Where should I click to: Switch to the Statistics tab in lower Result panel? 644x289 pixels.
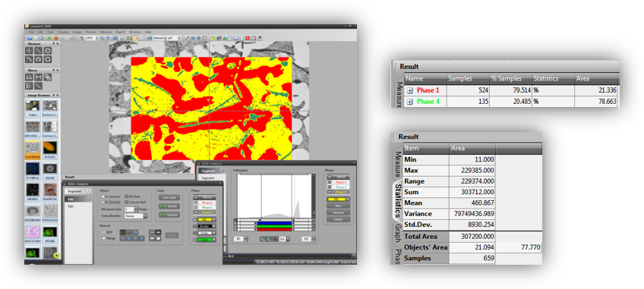pos(398,201)
